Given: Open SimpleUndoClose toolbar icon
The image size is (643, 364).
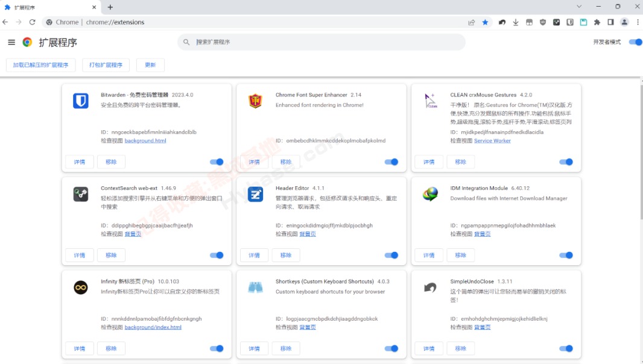Looking at the screenshot, I should coord(502,22).
